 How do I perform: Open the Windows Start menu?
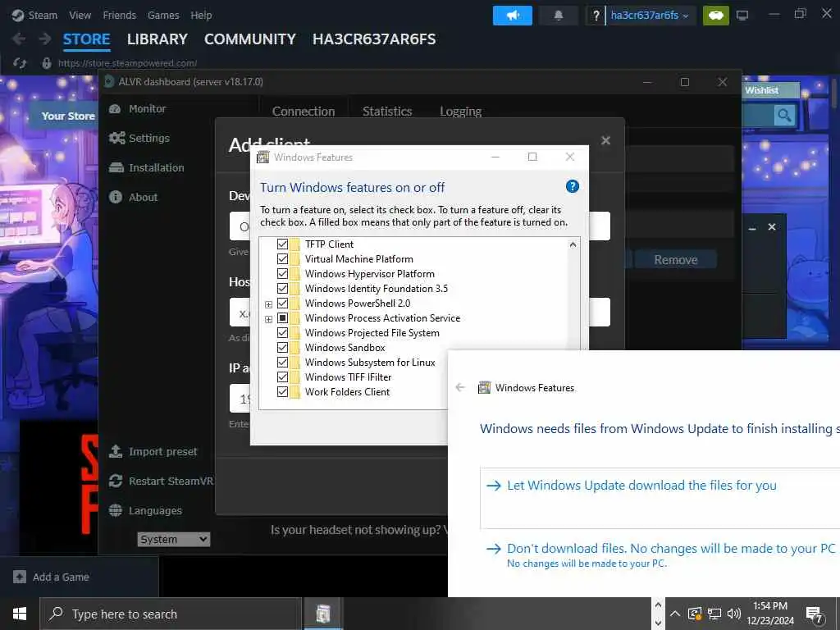tap(20, 614)
